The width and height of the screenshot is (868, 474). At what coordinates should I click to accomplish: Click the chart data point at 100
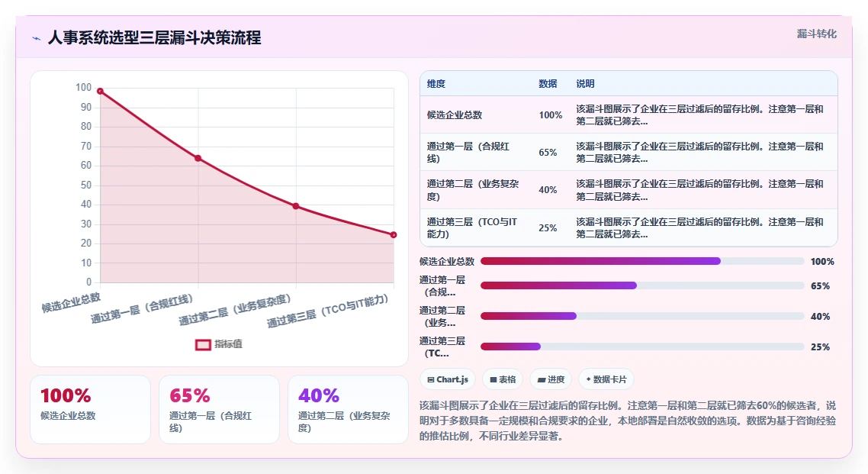100,92
